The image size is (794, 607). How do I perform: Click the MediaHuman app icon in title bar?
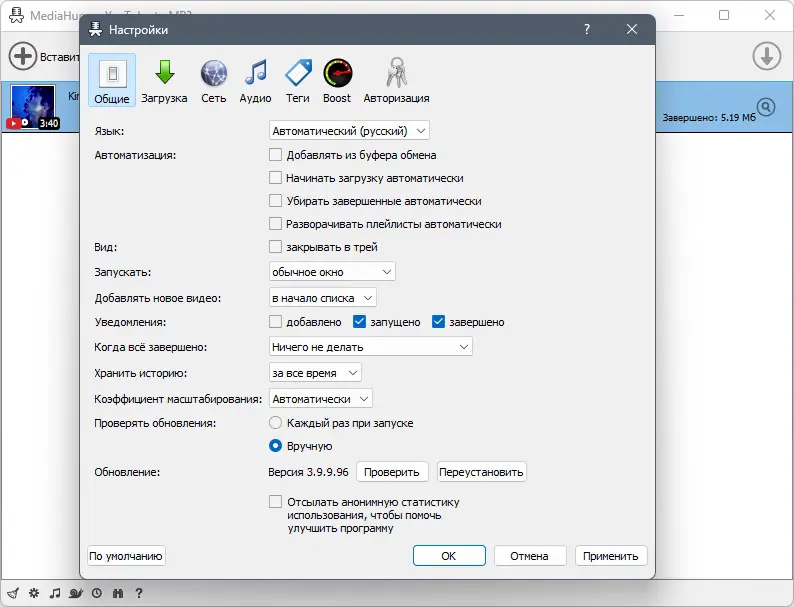tap(16, 15)
